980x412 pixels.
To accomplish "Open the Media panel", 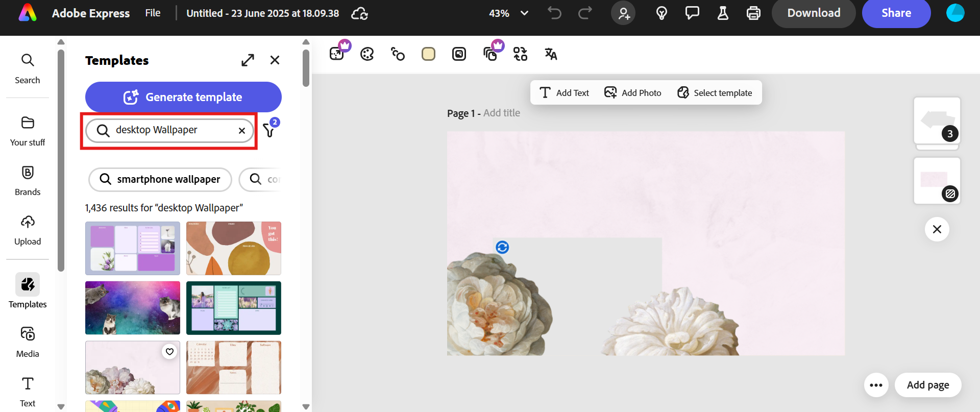I will 28,342.
